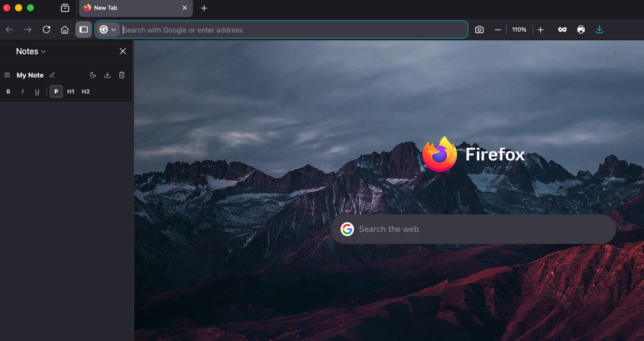Select paragraph style P
644x341 pixels.
(56, 91)
